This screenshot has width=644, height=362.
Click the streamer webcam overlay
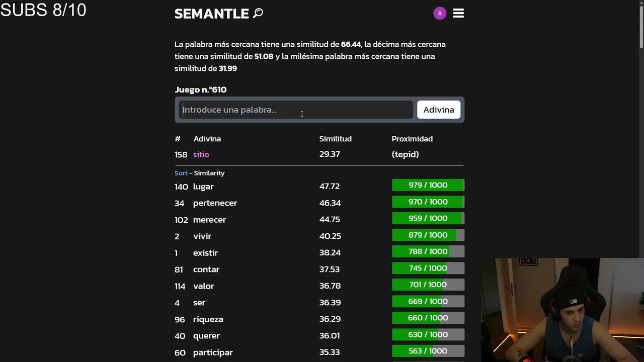562,310
